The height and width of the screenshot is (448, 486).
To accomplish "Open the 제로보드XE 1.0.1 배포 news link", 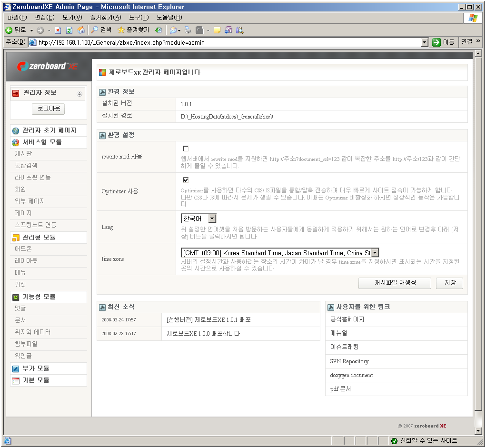I will coord(208,320).
